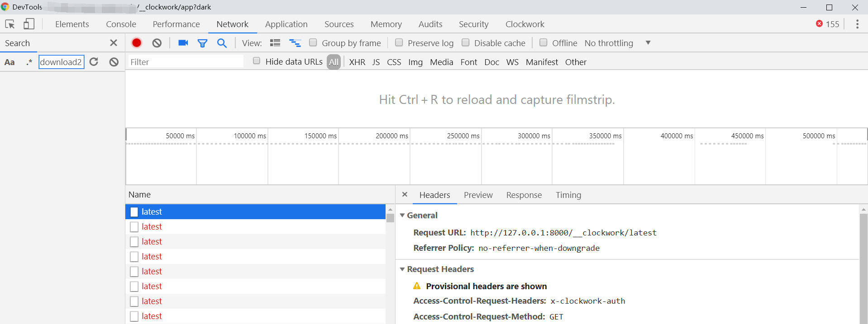Close the request details pane

click(x=405, y=194)
